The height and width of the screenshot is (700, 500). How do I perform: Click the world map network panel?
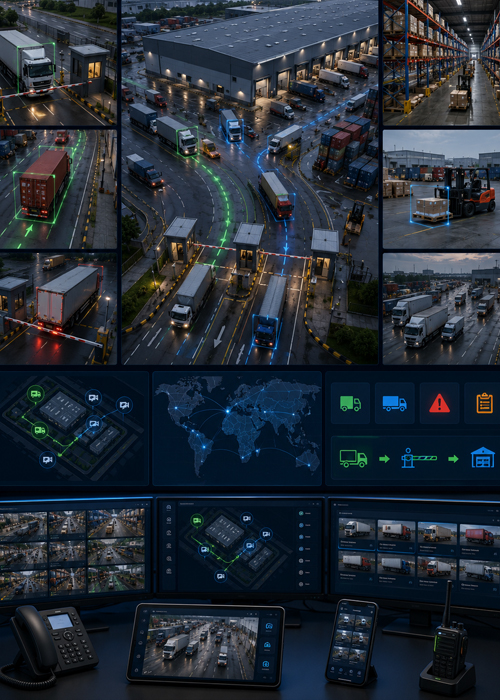pyautogui.click(x=237, y=428)
